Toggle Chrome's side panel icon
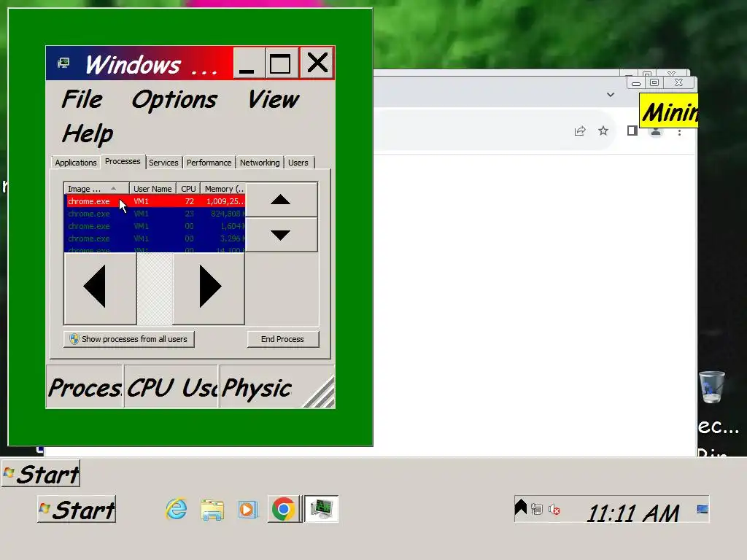 (x=632, y=131)
